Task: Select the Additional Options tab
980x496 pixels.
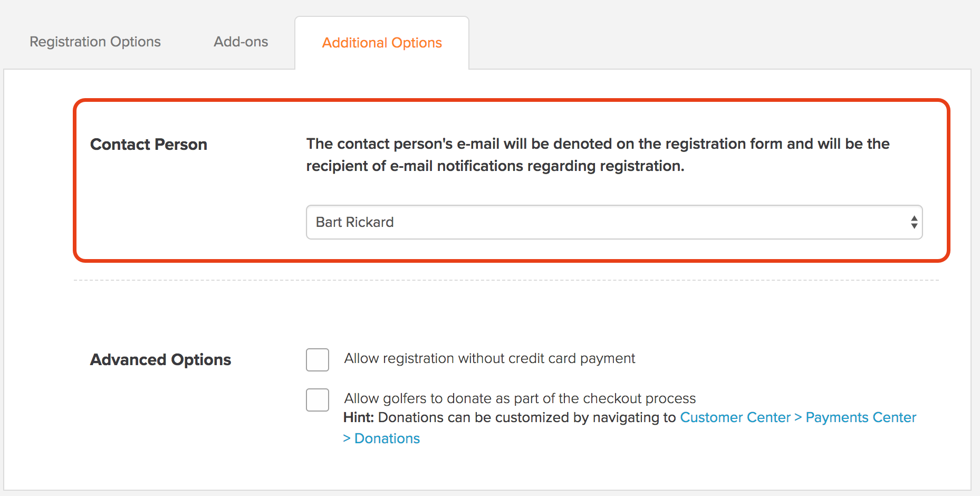Action: (x=382, y=43)
